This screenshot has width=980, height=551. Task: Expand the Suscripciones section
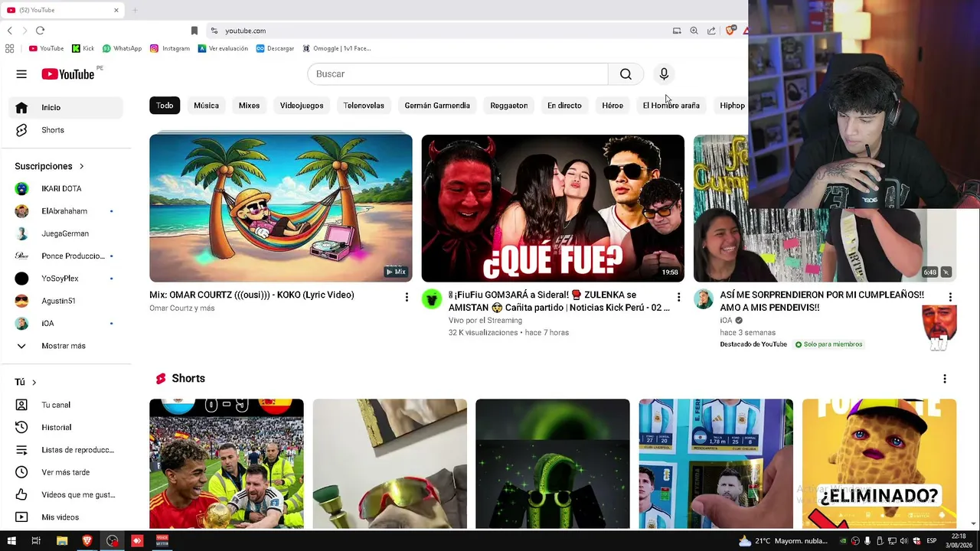[x=50, y=166]
